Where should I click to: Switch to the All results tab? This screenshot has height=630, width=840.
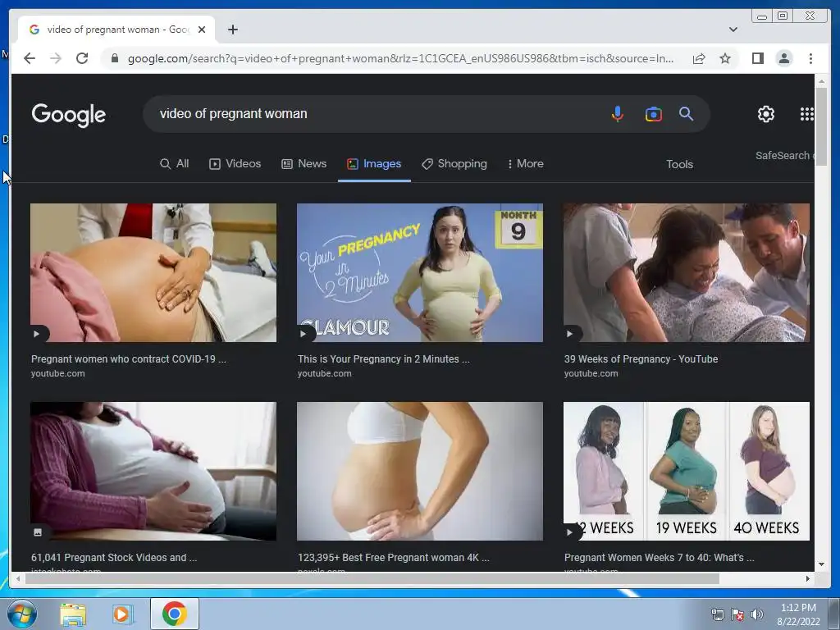point(175,163)
